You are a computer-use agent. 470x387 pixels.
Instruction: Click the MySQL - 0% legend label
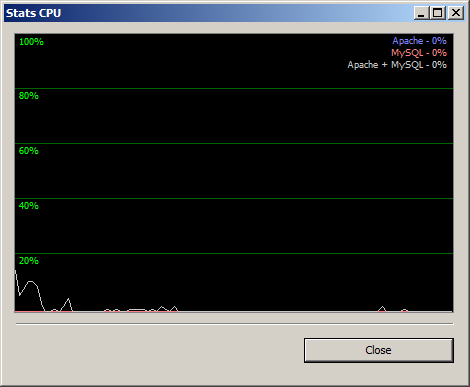click(419, 53)
